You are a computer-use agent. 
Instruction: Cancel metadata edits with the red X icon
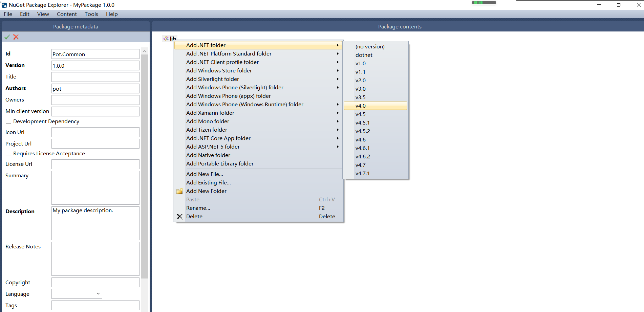(16, 37)
